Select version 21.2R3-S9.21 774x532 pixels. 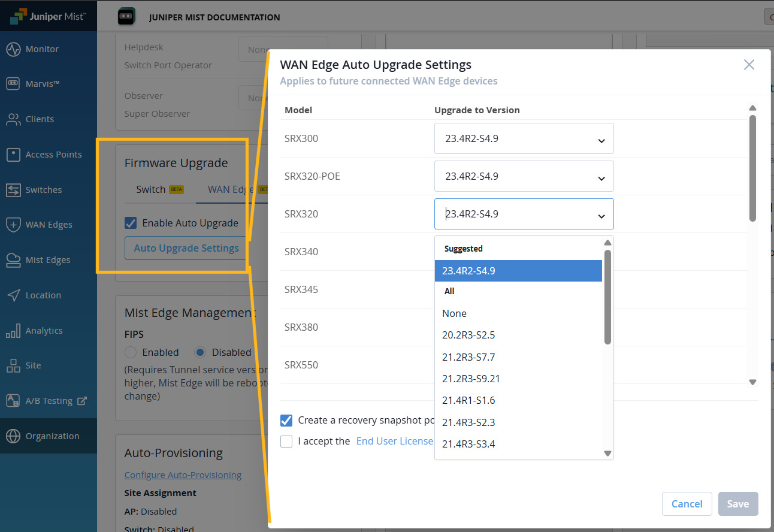click(x=518, y=379)
